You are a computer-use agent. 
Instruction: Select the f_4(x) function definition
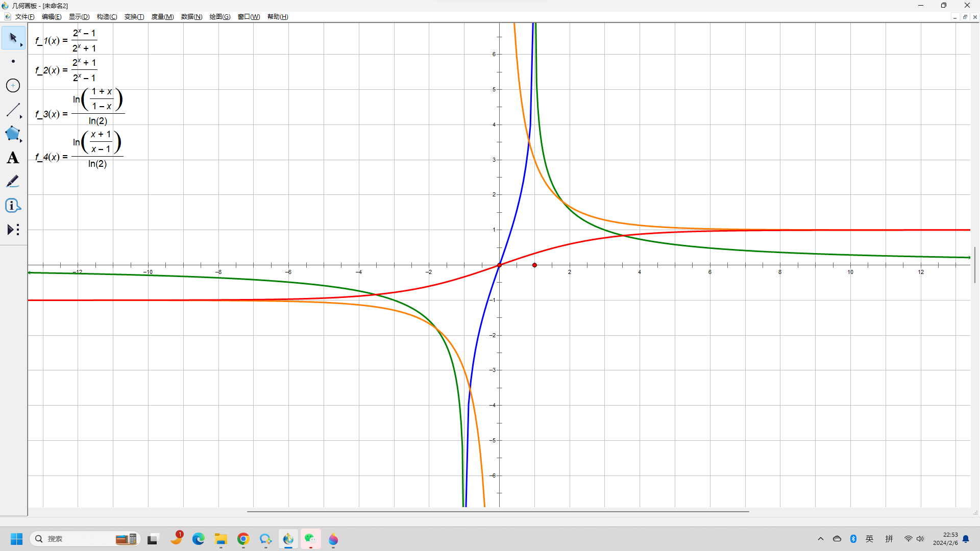(79, 149)
